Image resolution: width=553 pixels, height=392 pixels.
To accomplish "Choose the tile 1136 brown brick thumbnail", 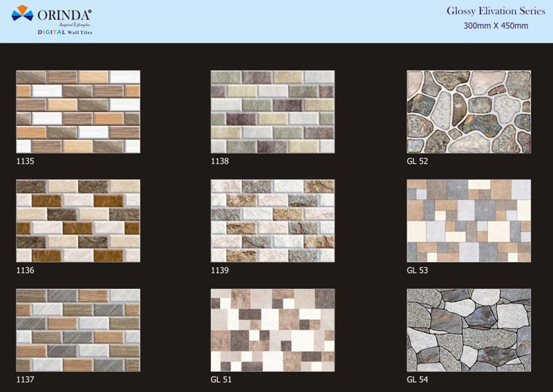I will (x=78, y=221).
